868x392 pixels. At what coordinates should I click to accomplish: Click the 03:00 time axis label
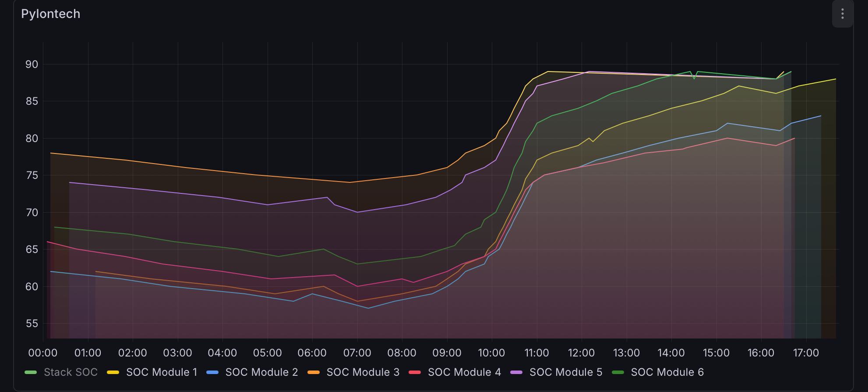coord(177,353)
